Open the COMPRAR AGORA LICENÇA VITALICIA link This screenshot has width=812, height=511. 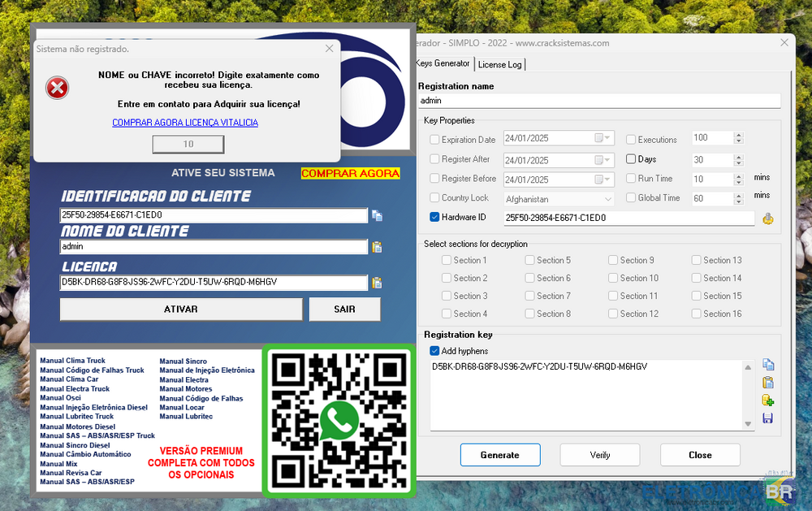pyautogui.click(x=185, y=123)
